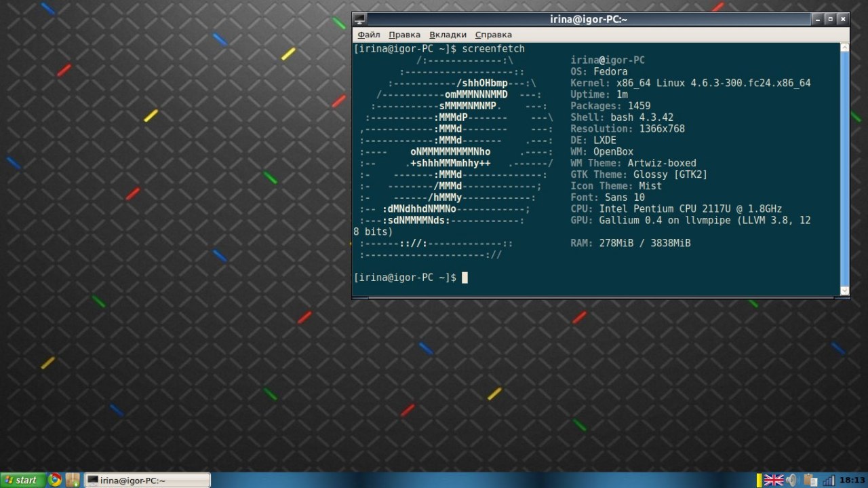The width and height of the screenshot is (868, 488).
Task: Click the terminal scrollbar down arrow
Action: coord(844,290)
